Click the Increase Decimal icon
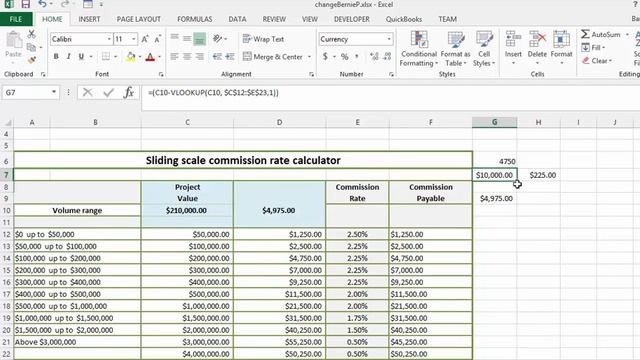640x360 pixels. pyautogui.click(x=374, y=57)
